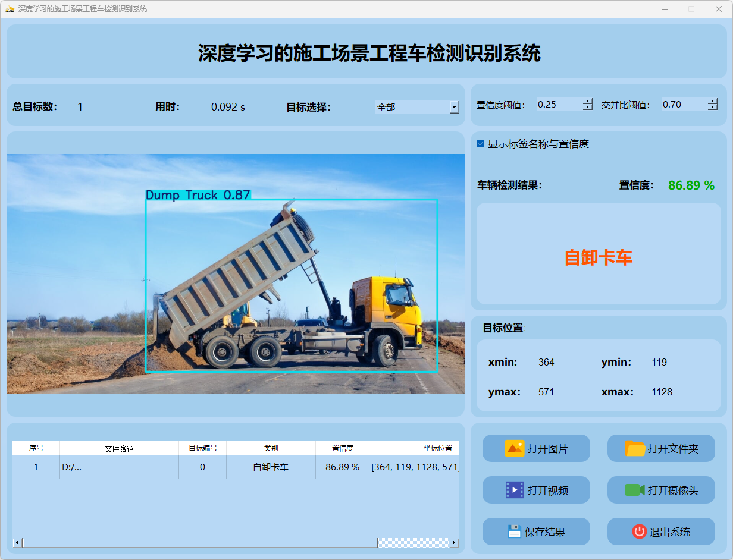Click the red power icon for 退出系统
Image resolution: width=733 pixels, height=560 pixels.
pyautogui.click(x=639, y=531)
